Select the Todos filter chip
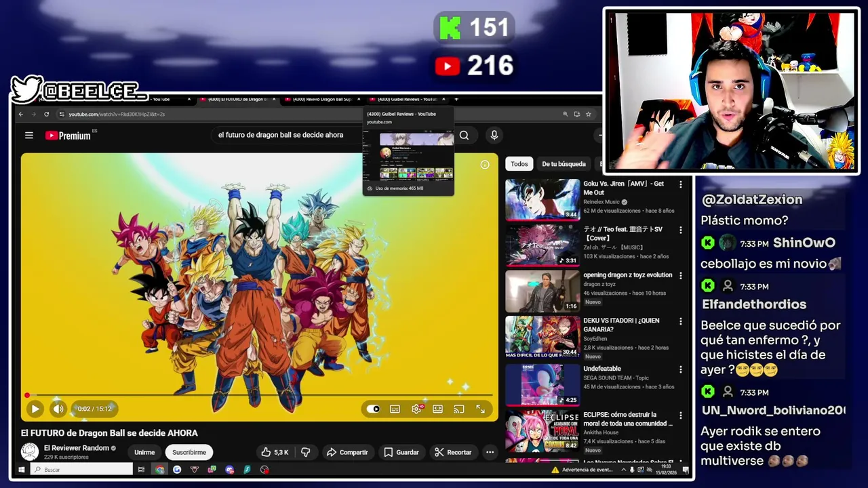This screenshot has height=488, width=868. coord(519,164)
